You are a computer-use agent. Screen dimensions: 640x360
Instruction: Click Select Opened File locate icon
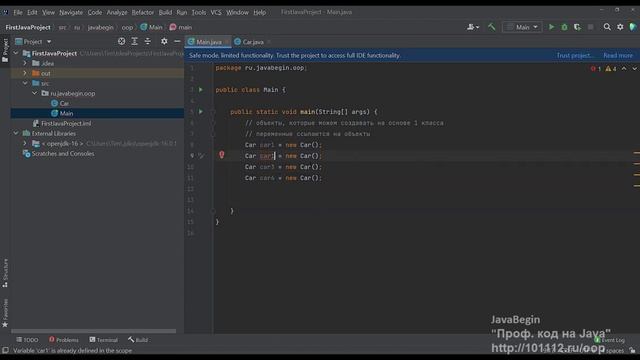point(122,41)
